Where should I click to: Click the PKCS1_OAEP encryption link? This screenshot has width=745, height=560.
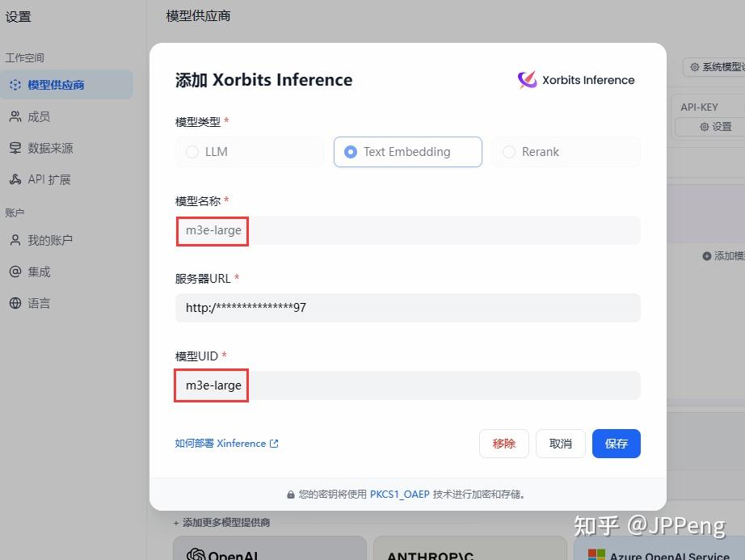400,494
